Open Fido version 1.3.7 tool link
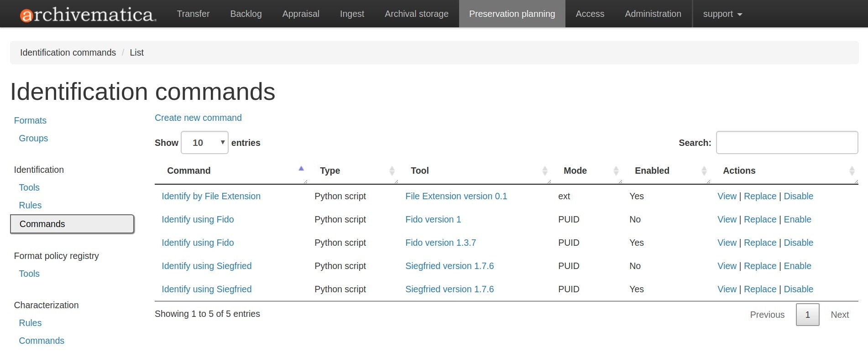The image size is (868, 357). point(440,243)
